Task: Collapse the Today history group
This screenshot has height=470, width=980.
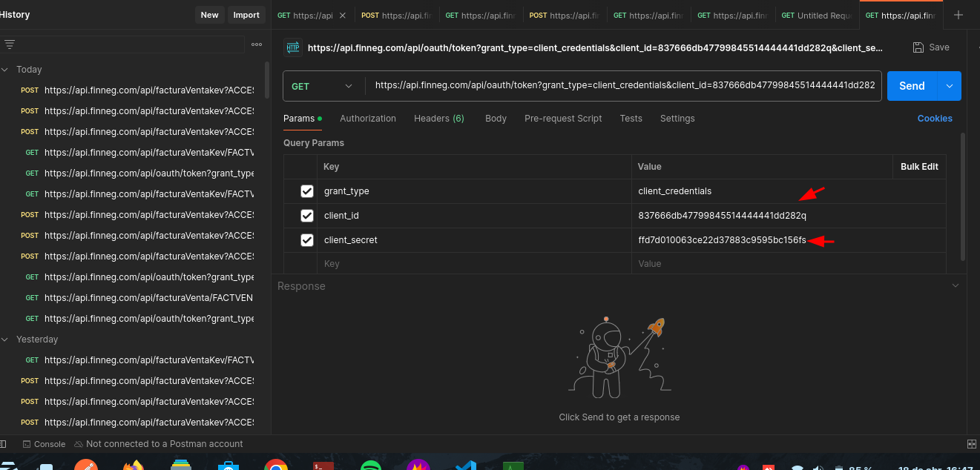Action: tap(6, 70)
